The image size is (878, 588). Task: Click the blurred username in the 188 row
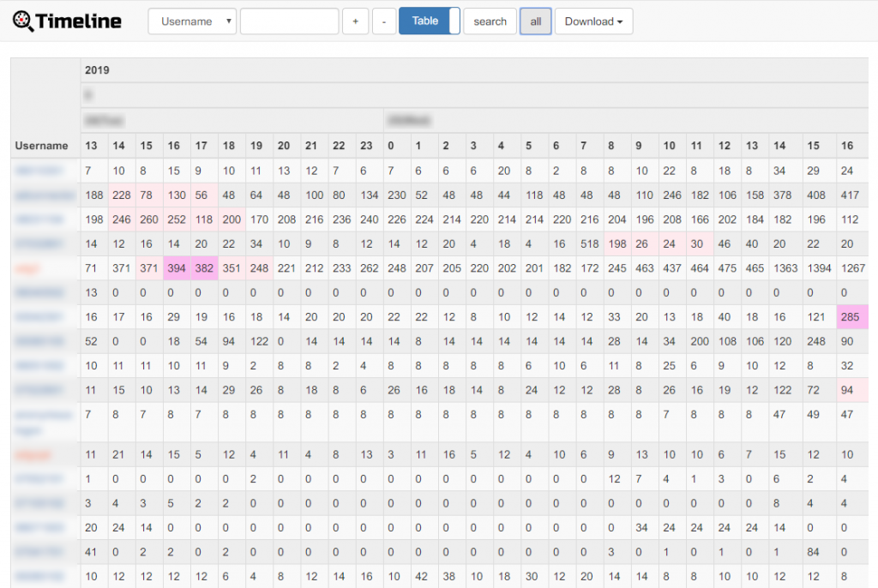45,195
